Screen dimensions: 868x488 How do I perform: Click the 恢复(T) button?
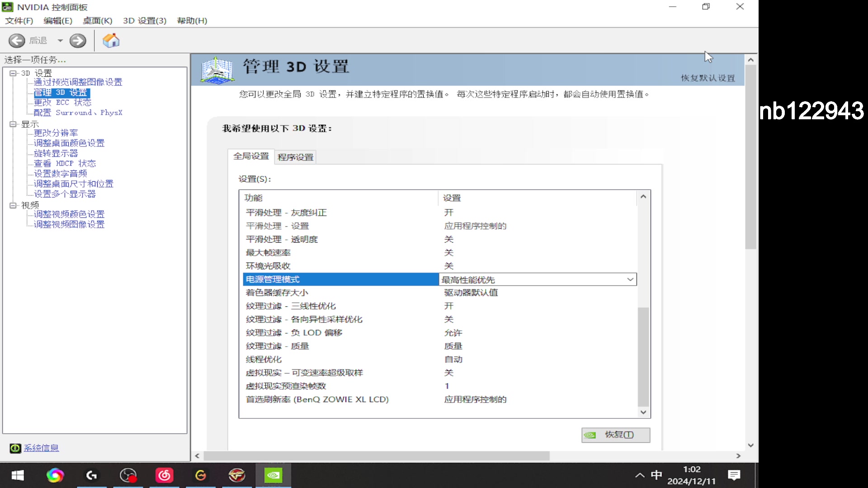tap(616, 435)
